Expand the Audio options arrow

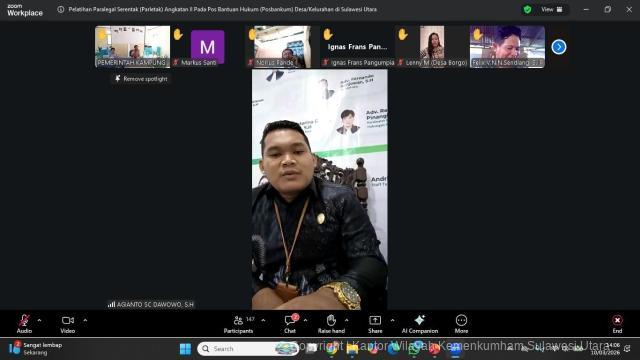tap(39, 320)
